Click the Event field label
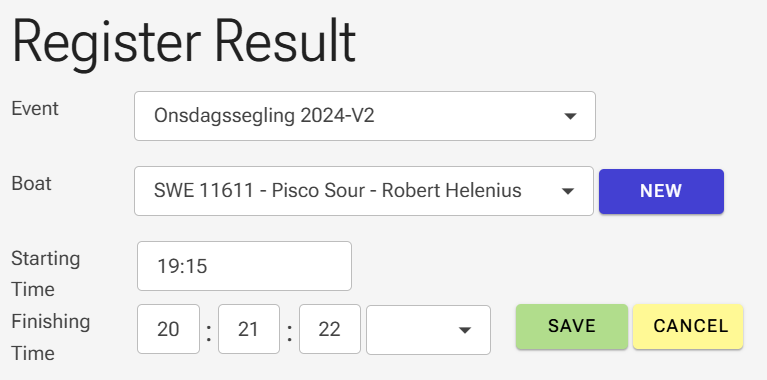 35,109
